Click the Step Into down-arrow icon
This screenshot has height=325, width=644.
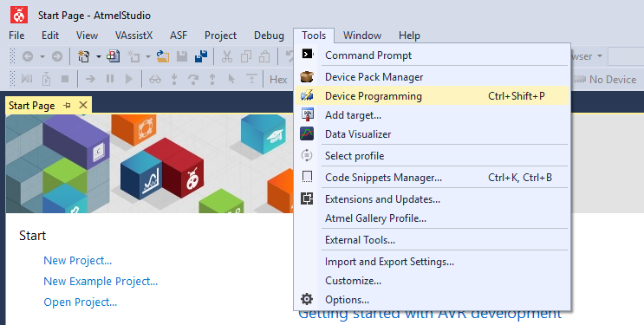click(174, 79)
